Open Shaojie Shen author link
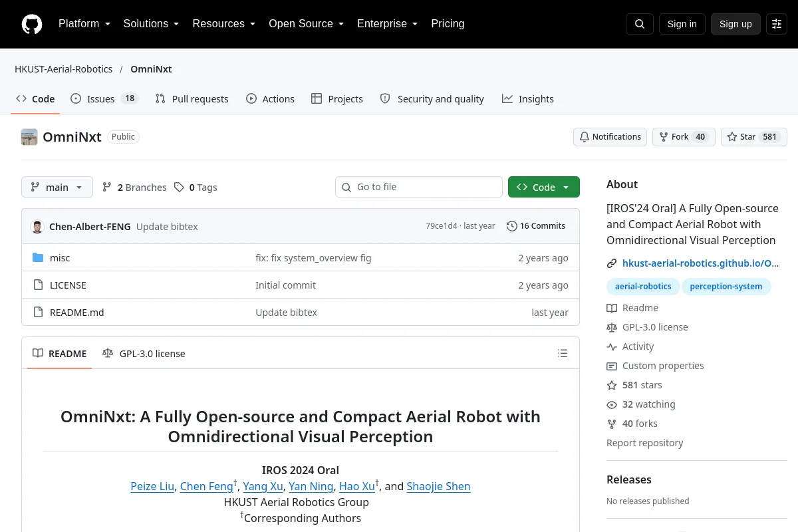The height and width of the screenshot is (532, 798). click(438, 487)
